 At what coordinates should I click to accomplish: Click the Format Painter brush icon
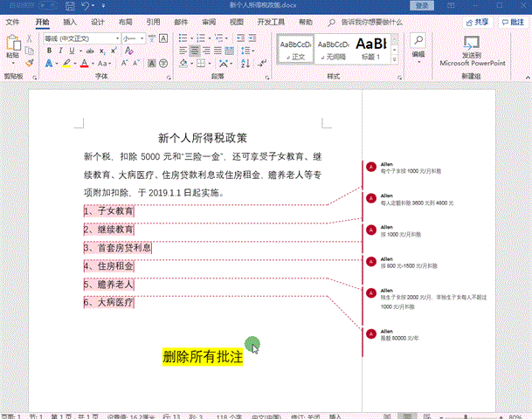29,63
